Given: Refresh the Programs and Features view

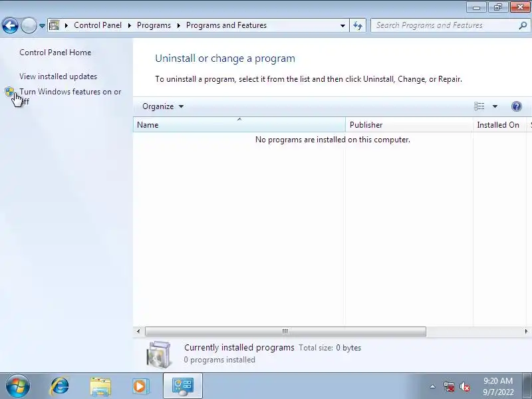Looking at the screenshot, I should point(358,26).
